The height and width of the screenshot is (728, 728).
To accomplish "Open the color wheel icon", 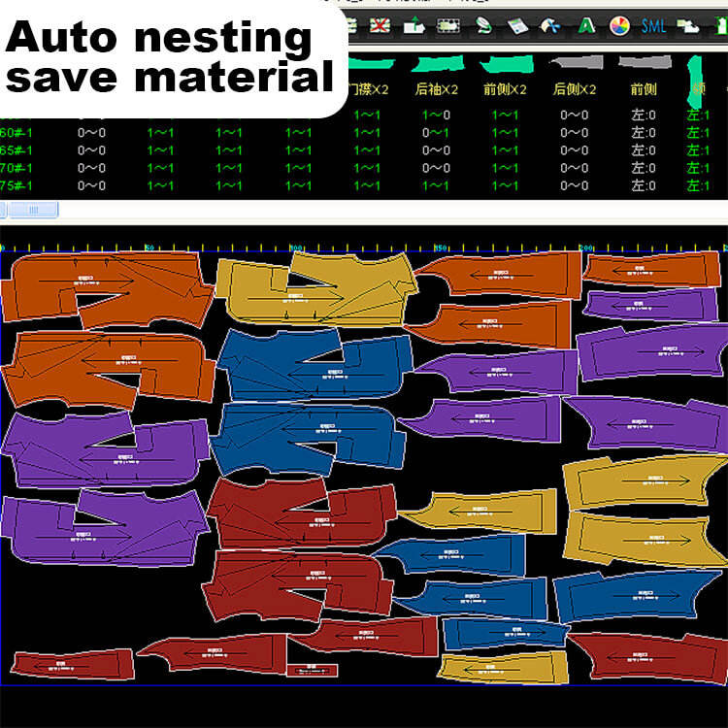I will 619,26.
